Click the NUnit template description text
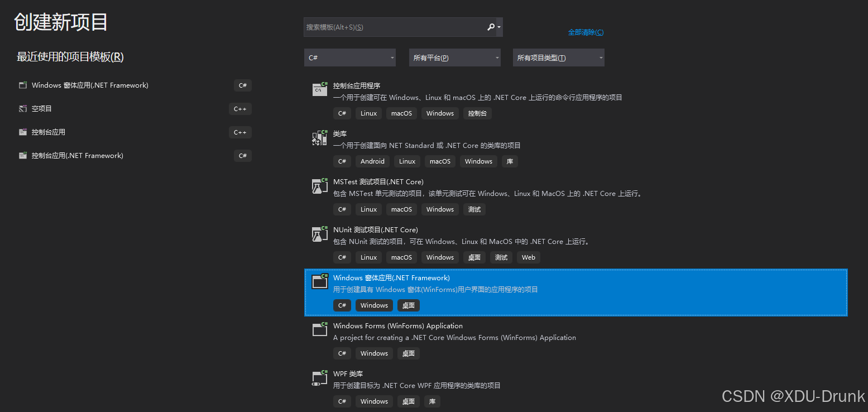Screen dimensions: 868x412 [462, 242]
